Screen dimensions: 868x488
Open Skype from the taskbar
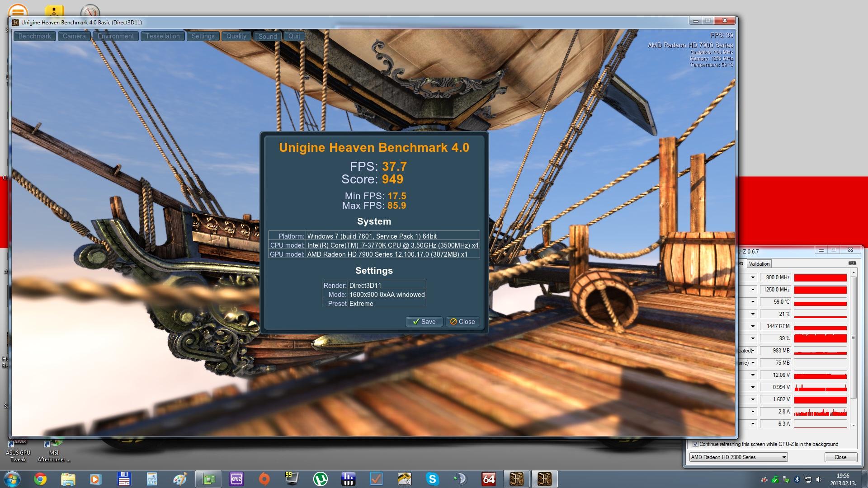(x=433, y=479)
